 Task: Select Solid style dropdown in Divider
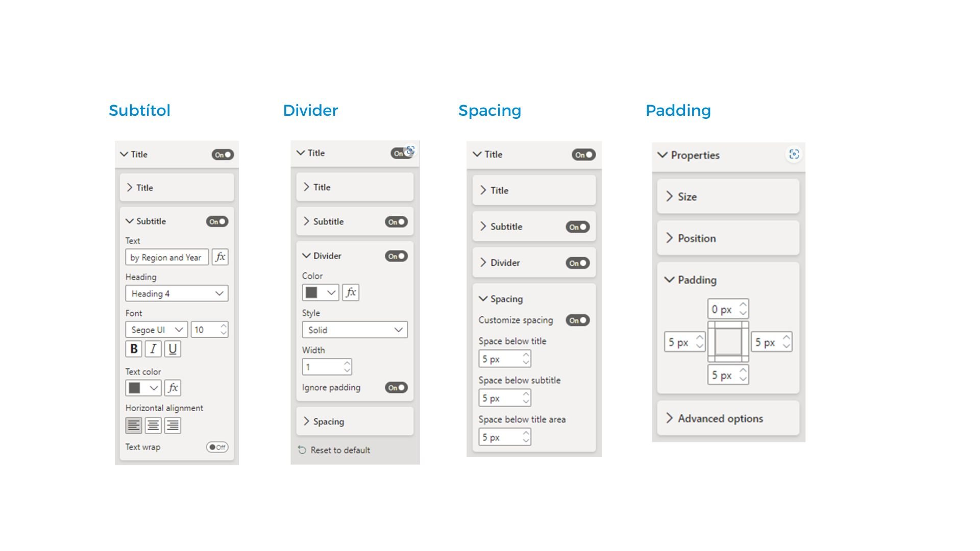(355, 330)
